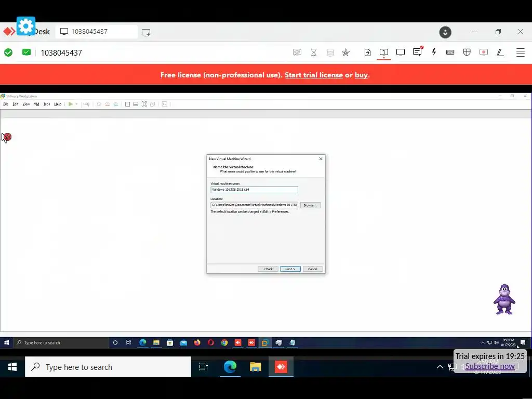Click the remote Windows Start button

pos(6,343)
